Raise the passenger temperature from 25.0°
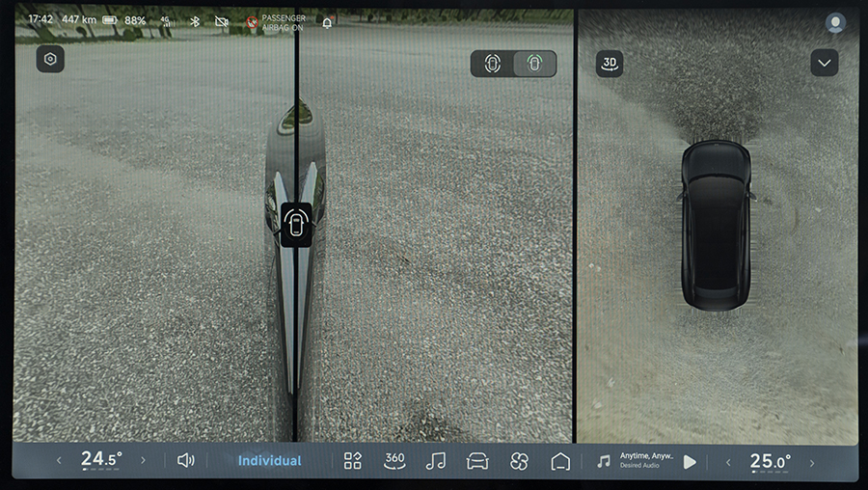 [x=812, y=461]
